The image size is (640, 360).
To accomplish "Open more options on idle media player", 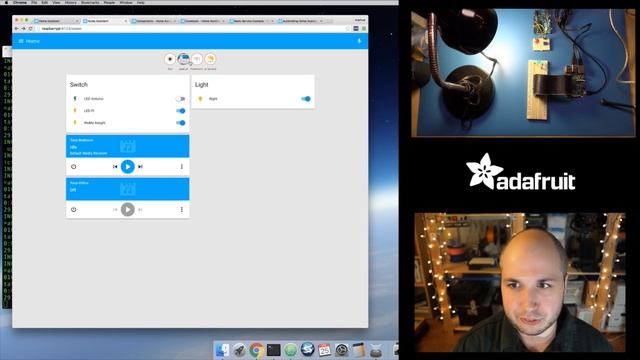I will (182, 167).
